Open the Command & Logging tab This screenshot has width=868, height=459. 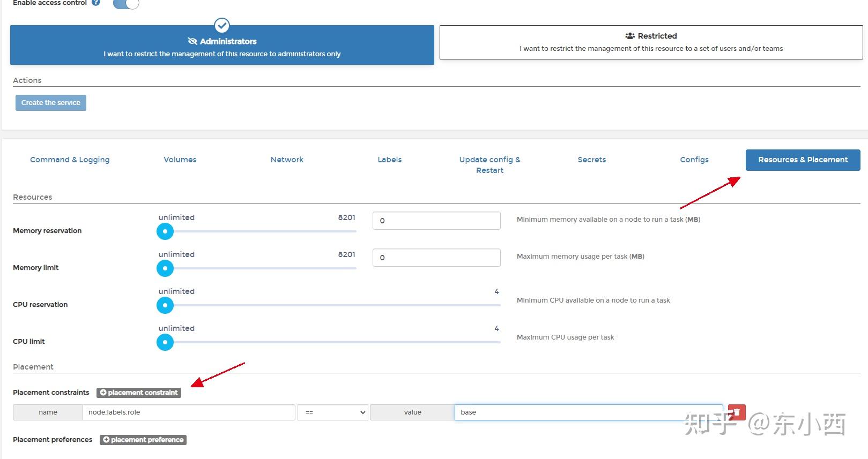[70, 160]
